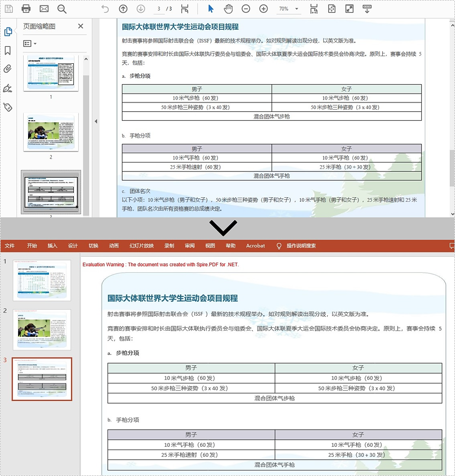Viewport: 455px width, 476px height.
Task: Go to previous page with up arrow
Action: [123, 9]
